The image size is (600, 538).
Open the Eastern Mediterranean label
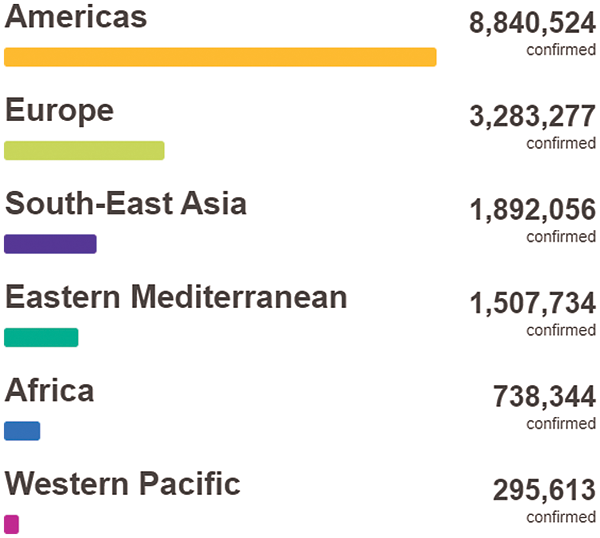click(176, 297)
